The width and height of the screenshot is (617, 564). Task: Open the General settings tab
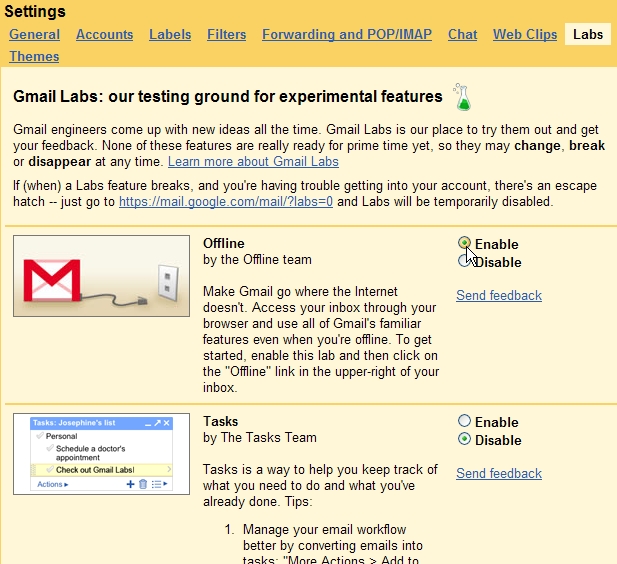(35, 34)
